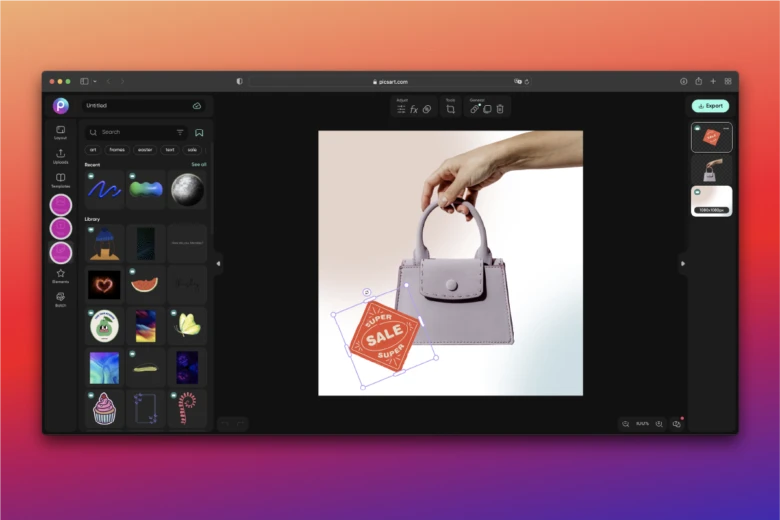The width and height of the screenshot is (780, 520).
Task: Open the Elements panel star icon
Action: pyautogui.click(x=61, y=274)
